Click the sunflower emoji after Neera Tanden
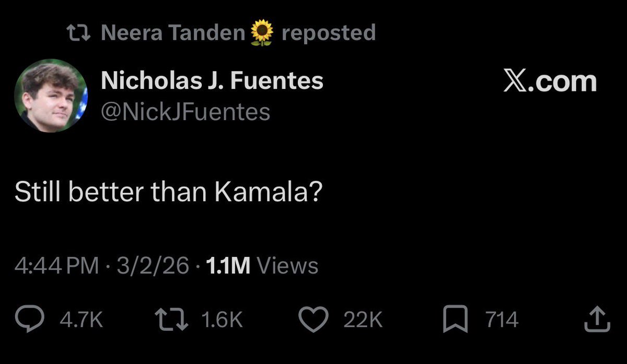The width and height of the screenshot is (627, 364). click(x=262, y=33)
